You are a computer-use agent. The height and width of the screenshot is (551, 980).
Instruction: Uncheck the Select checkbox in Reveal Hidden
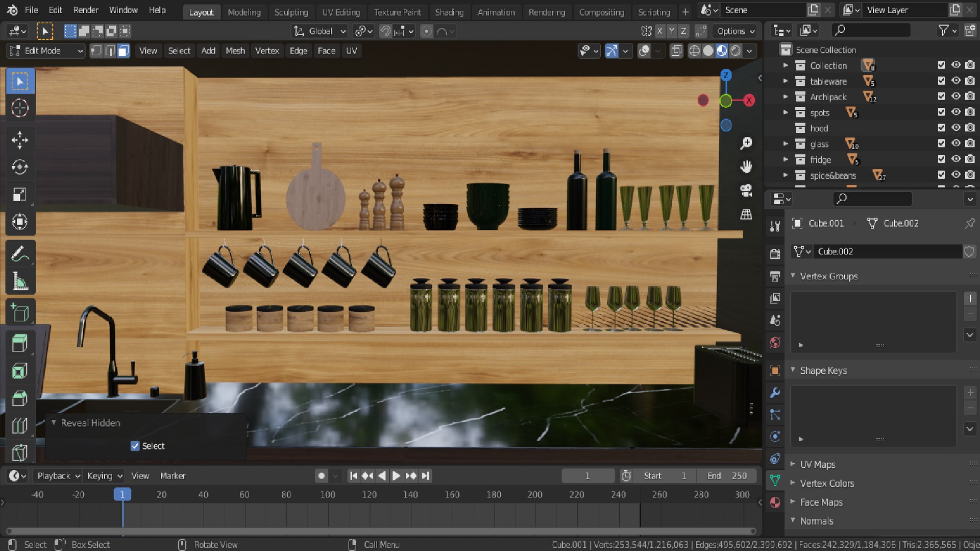(x=135, y=446)
